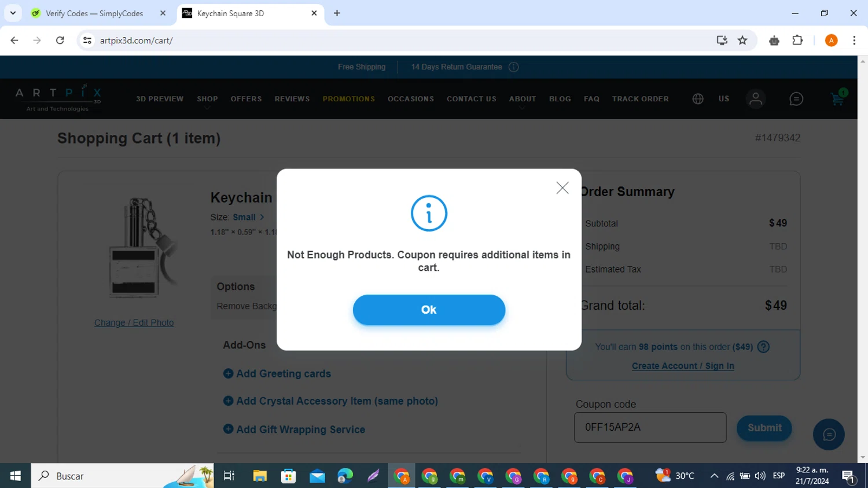Open the 3D PREVIEW menu item
This screenshot has height=488, width=868.
[160, 99]
